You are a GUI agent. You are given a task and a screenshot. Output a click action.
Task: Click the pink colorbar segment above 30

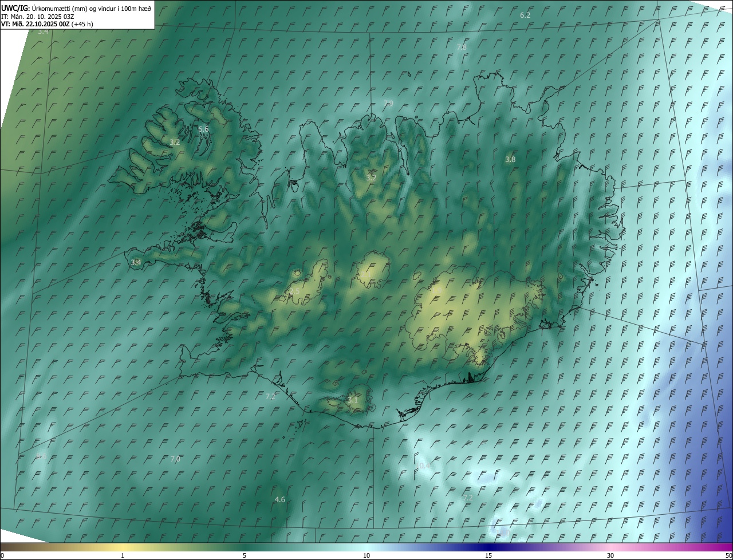[x=610, y=547]
